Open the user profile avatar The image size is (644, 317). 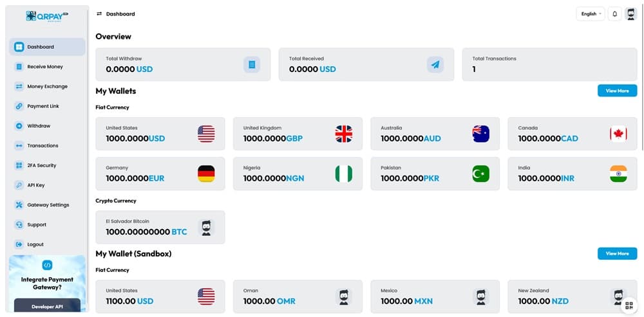click(x=630, y=14)
